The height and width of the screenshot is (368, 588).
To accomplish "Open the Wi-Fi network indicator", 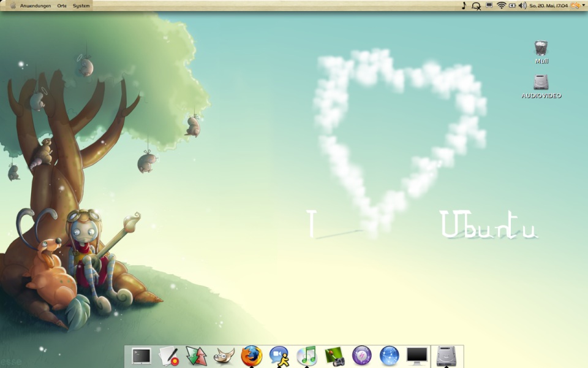I will coord(501,6).
